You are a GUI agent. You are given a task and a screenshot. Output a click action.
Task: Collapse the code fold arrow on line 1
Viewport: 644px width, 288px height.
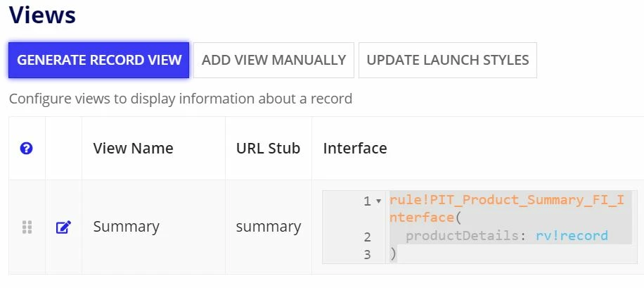(x=378, y=201)
